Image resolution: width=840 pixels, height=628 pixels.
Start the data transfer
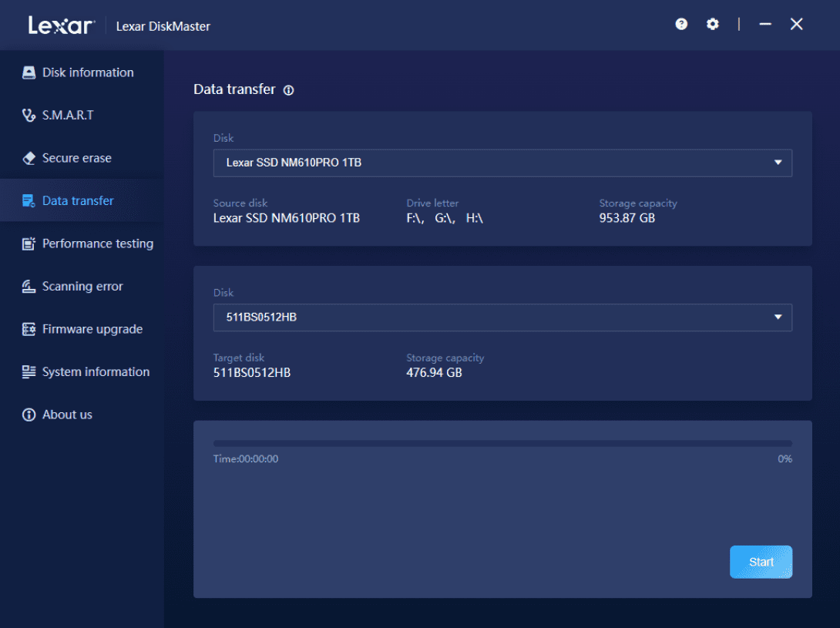(x=761, y=562)
